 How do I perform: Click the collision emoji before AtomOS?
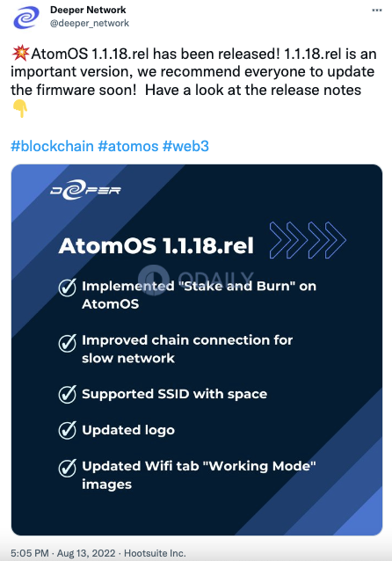tap(20, 54)
